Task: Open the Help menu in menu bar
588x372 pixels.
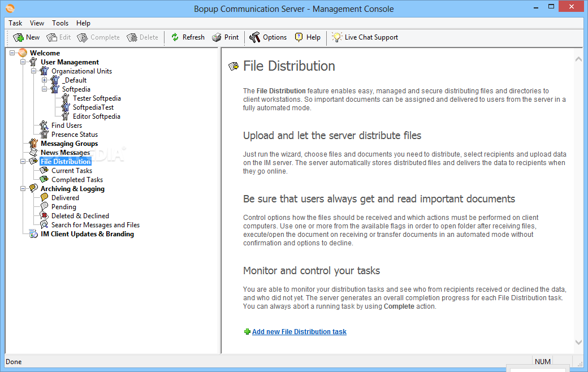Action: (83, 23)
